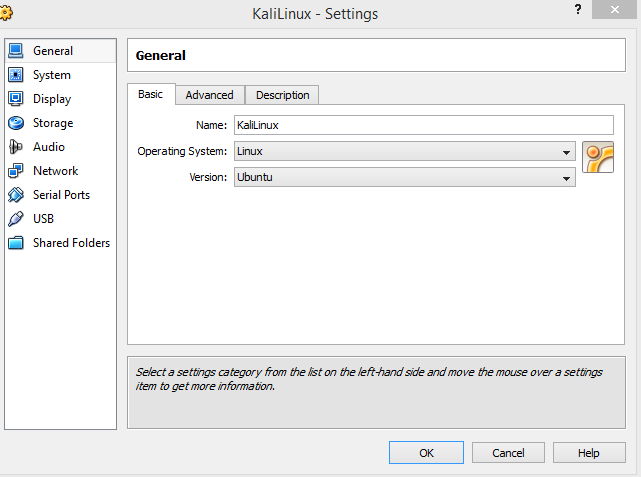This screenshot has height=477, width=641.
Task: Click the 'Name:' label
Action: point(211,125)
